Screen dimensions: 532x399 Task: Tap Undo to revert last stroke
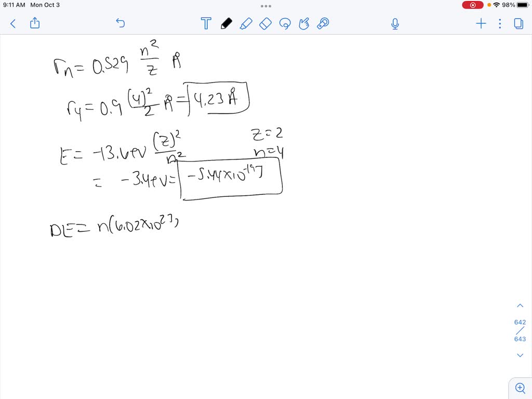tap(120, 23)
